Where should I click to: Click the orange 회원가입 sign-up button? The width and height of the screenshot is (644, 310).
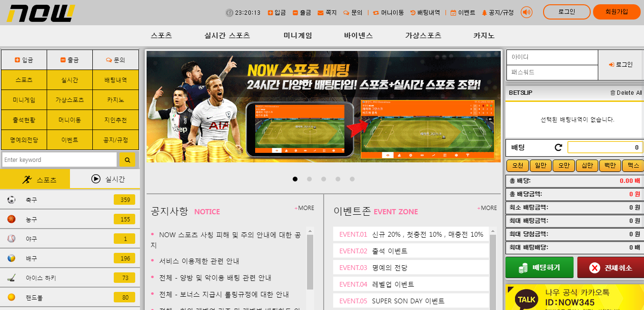(616, 12)
